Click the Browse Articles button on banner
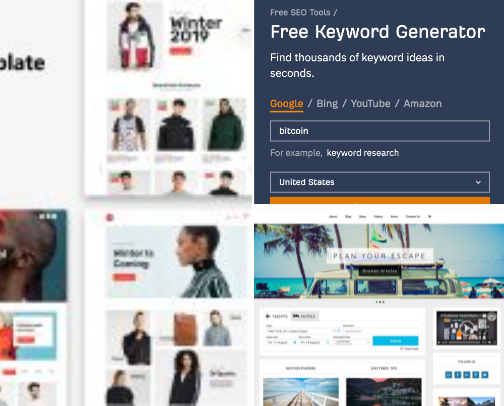The width and height of the screenshot is (504, 406). tap(380, 271)
